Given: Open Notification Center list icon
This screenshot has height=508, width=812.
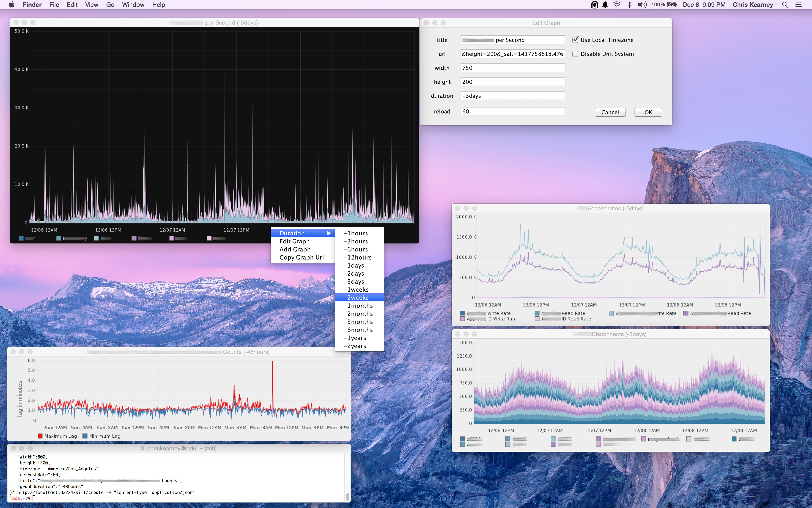Looking at the screenshot, I should [799, 5].
